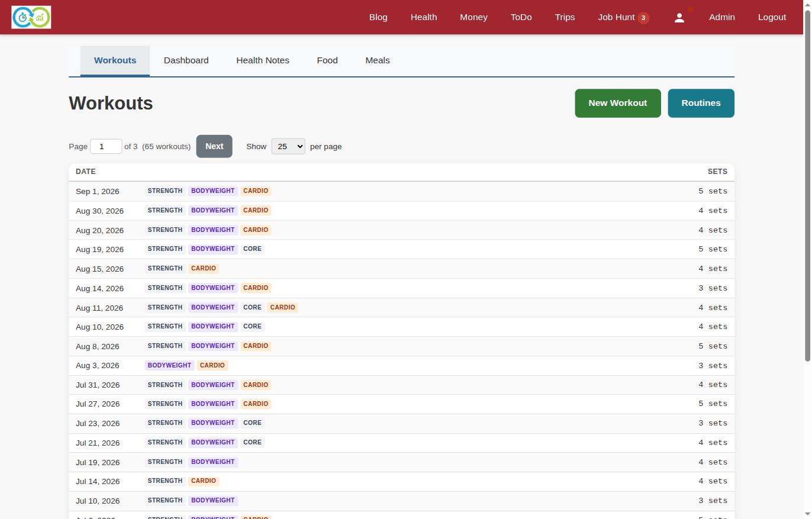Select the Aug 19, 2026 workout

tap(401, 249)
